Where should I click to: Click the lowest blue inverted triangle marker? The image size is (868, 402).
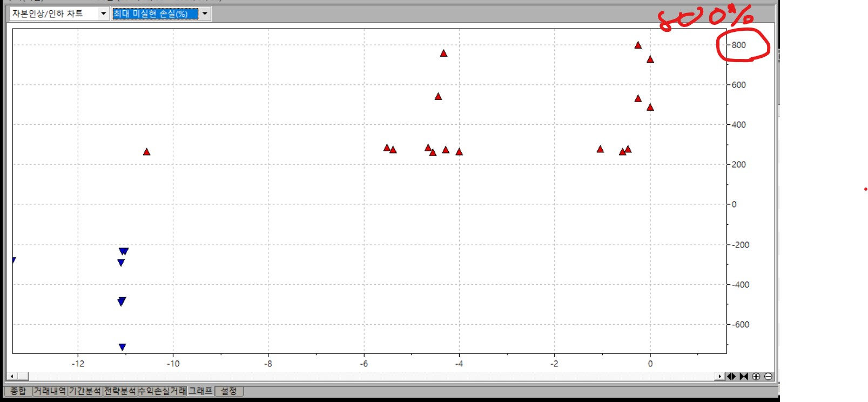pyautogui.click(x=122, y=347)
